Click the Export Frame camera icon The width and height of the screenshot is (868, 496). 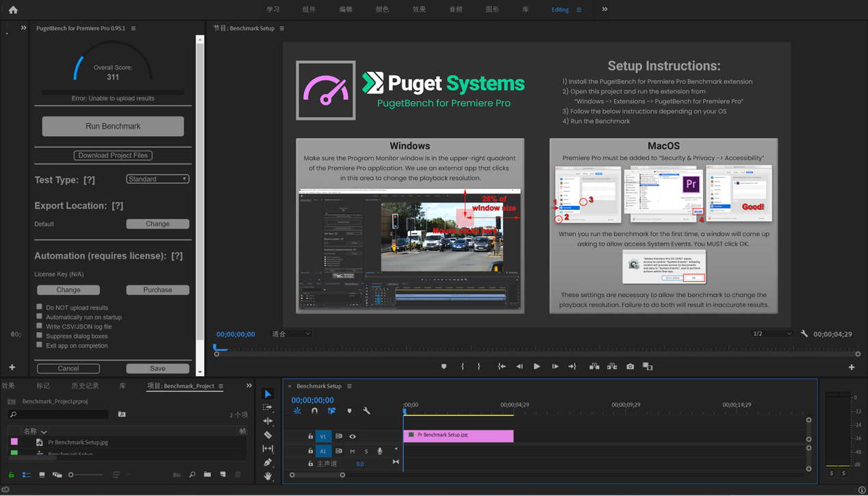tap(630, 367)
